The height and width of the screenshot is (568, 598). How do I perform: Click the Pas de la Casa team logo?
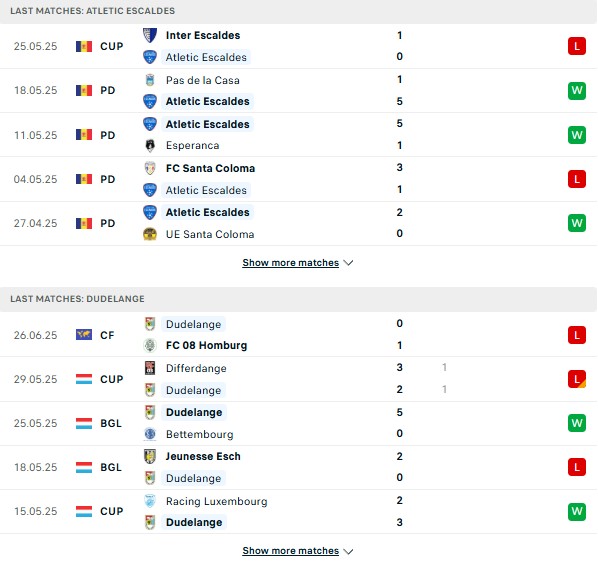point(150,80)
